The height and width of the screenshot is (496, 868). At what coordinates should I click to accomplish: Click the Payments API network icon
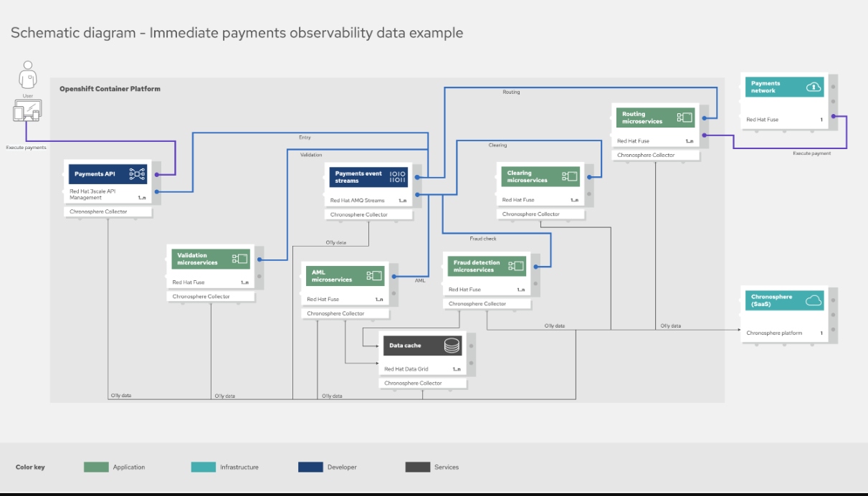(x=137, y=174)
